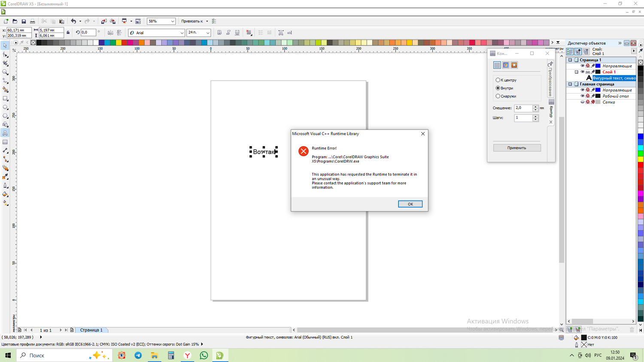Open Telegram from the taskbar
The image size is (644, 362).
[138, 355]
